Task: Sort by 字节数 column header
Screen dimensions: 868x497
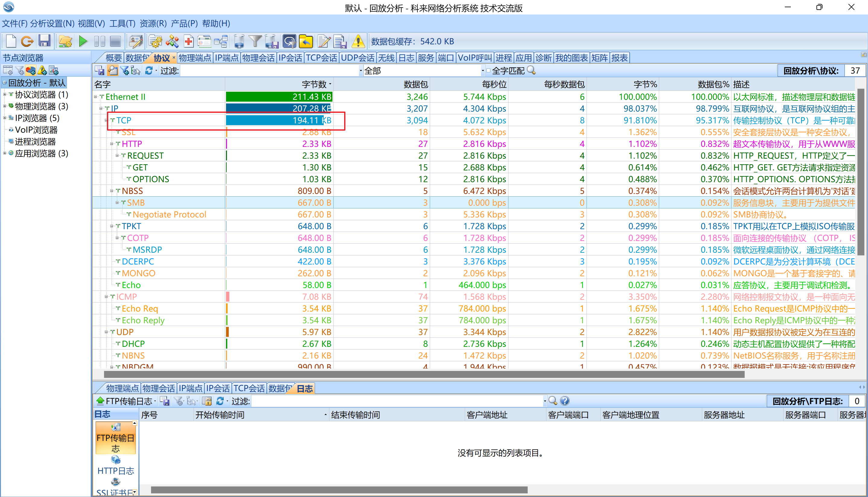Action: click(x=314, y=84)
